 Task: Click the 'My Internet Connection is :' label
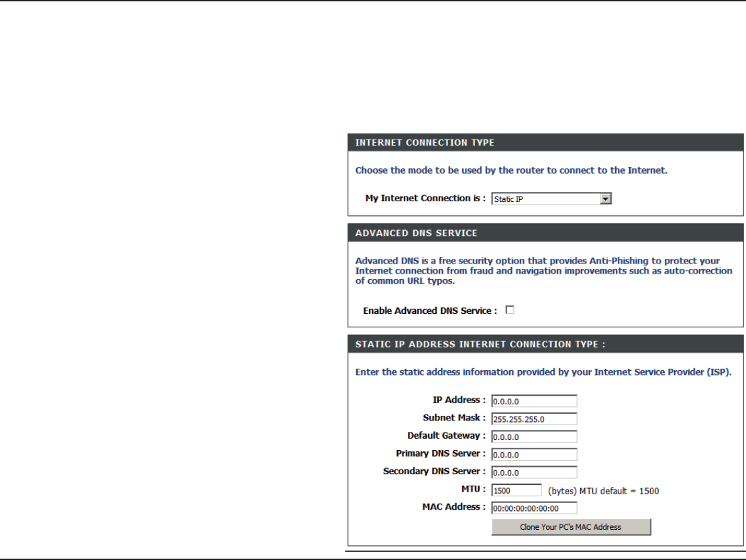(425, 199)
